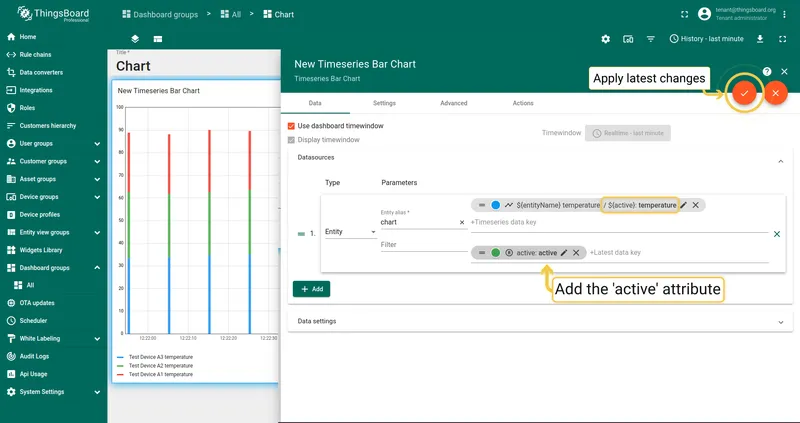The height and width of the screenshot is (423, 800).
Task: Delete datasource 1 with the green X
Action: click(777, 234)
